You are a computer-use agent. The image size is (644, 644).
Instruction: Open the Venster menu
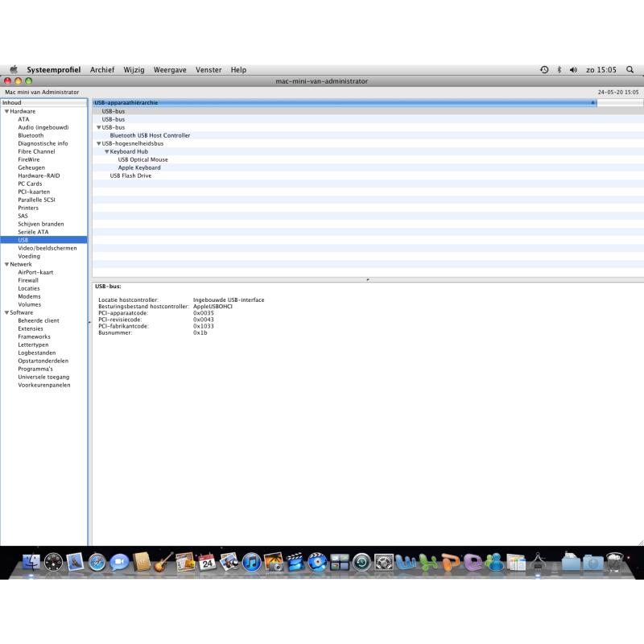[x=208, y=70]
